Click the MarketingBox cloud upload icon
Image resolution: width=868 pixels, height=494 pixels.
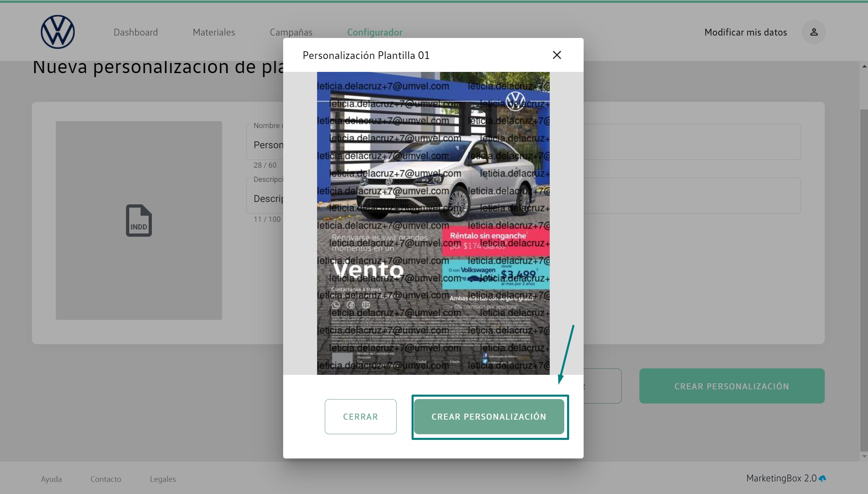click(822, 478)
